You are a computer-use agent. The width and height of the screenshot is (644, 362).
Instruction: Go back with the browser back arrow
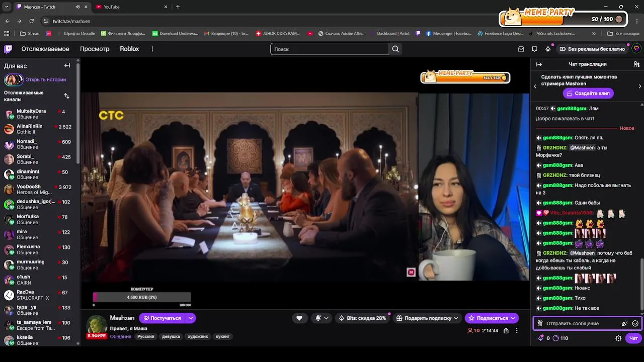7,21
